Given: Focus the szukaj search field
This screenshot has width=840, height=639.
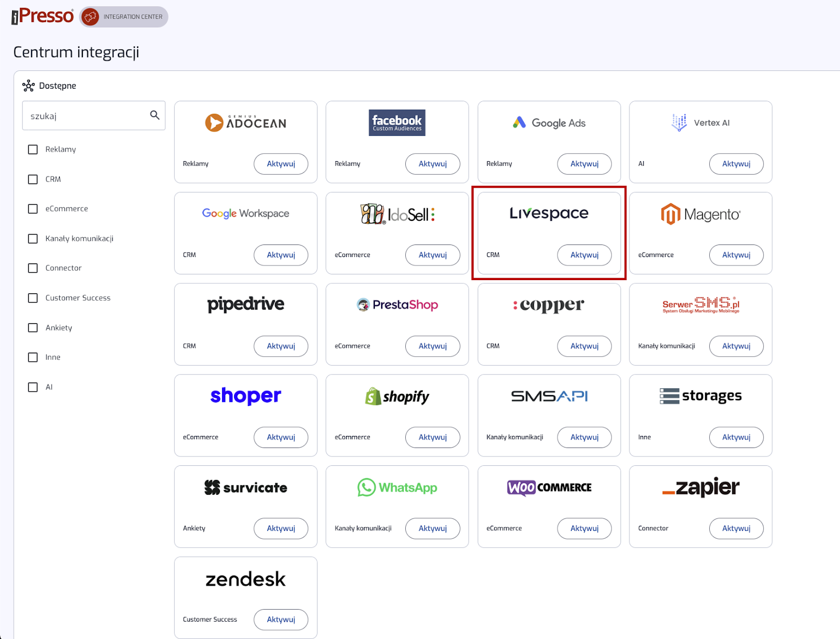Looking at the screenshot, I should pyautogui.click(x=87, y=116).
